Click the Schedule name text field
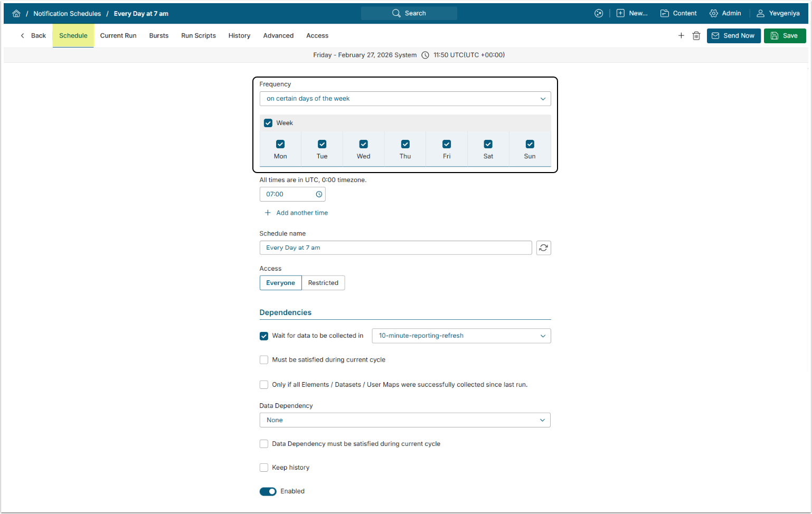This screenshot has width=812, height=514. click(395, 248)
